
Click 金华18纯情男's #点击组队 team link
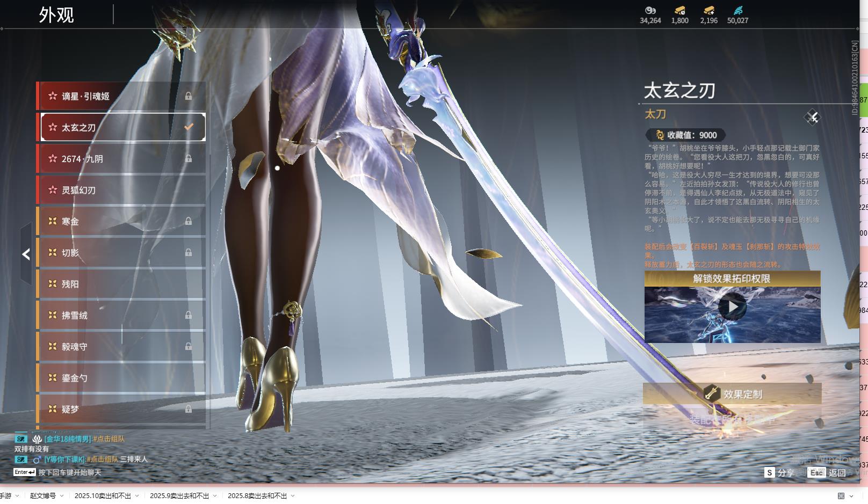(108, 439)
